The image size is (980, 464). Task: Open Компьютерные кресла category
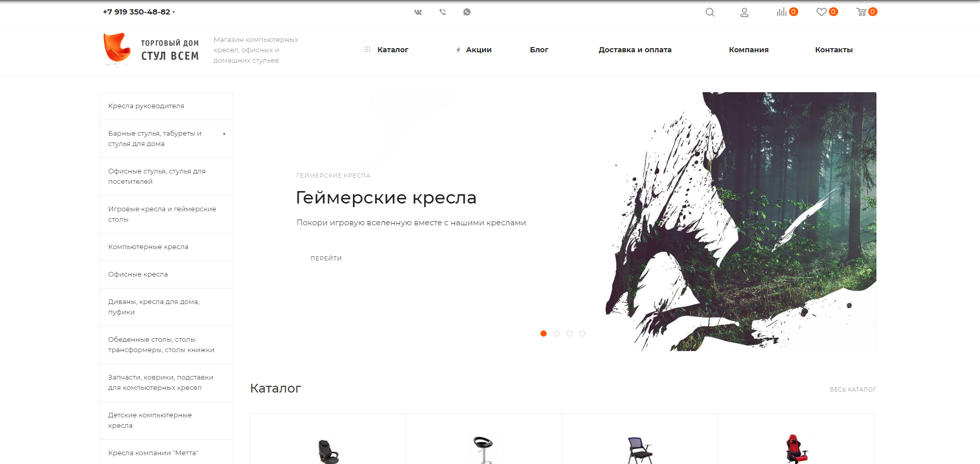167,247
